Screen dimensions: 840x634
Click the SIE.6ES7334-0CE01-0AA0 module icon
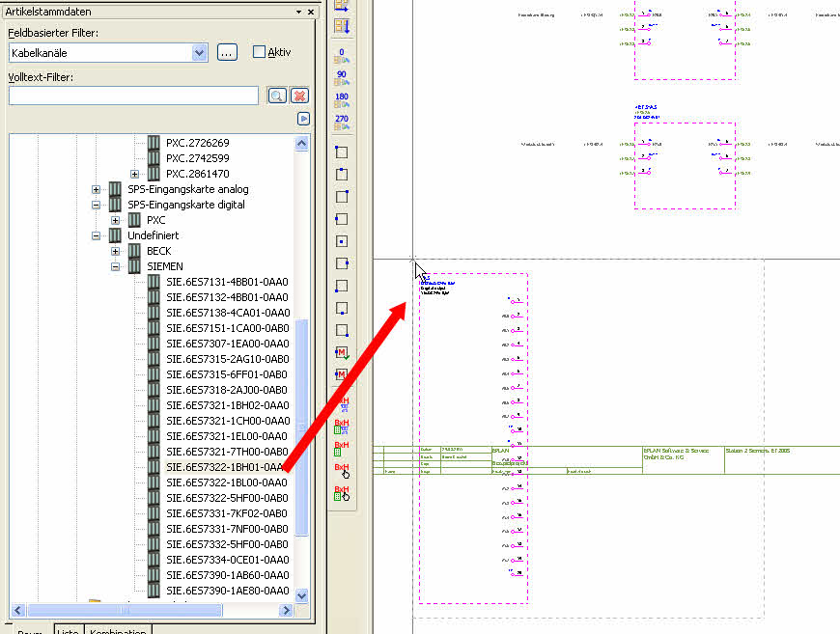click(x=154, y=560)
